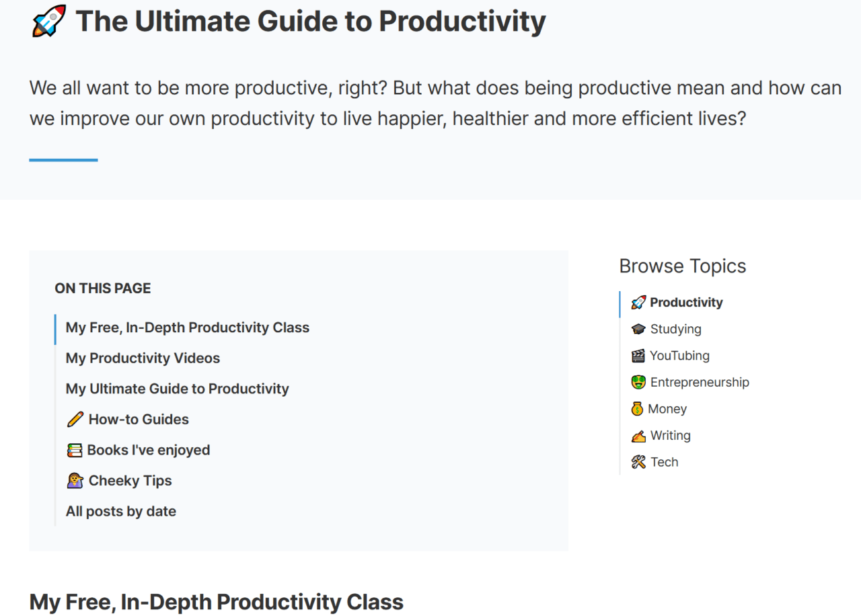
Task: Click the graduation cap icon beside Studying
Action: click(638, 330)
